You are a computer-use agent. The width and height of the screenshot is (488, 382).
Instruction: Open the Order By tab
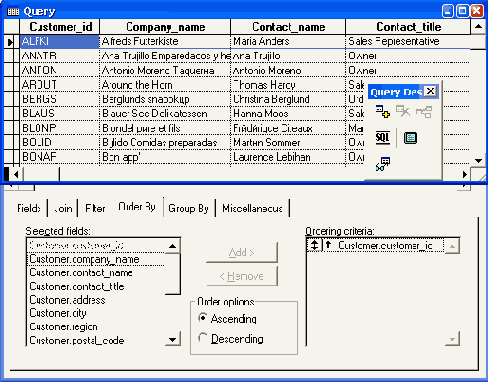pyautogui.click(x=137, y=207)
